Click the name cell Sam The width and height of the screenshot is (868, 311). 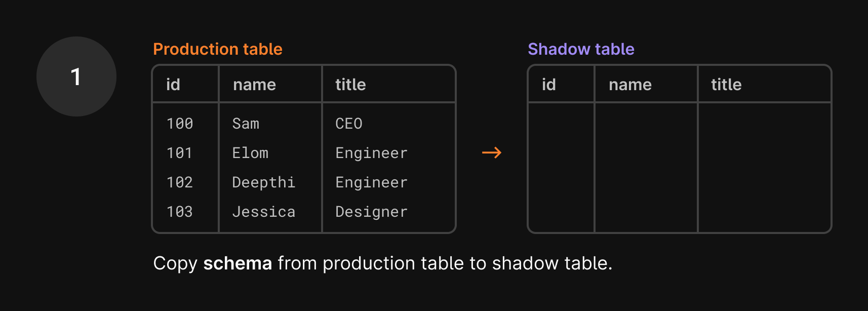[x=246, y=124]
